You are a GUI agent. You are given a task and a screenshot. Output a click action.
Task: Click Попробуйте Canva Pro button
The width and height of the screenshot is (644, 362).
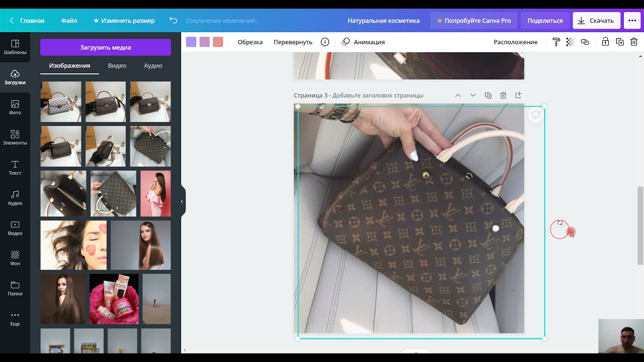pos(473,21)
